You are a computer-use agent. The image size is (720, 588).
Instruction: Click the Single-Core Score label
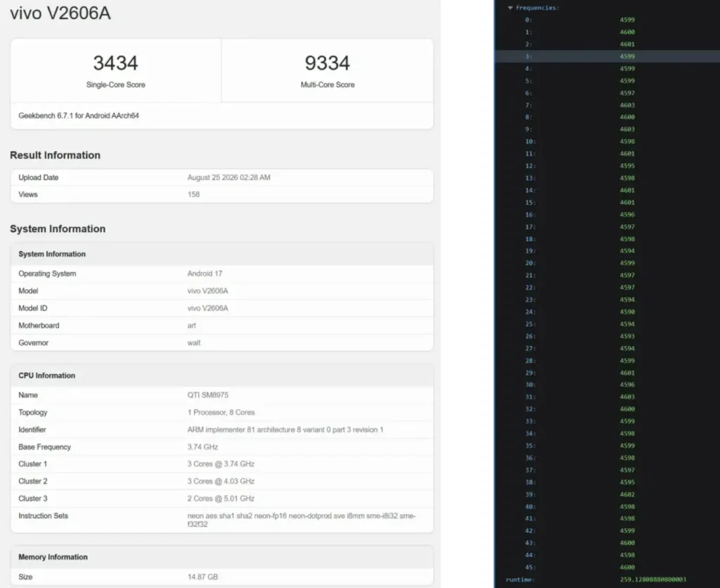[x=116, y=84]
